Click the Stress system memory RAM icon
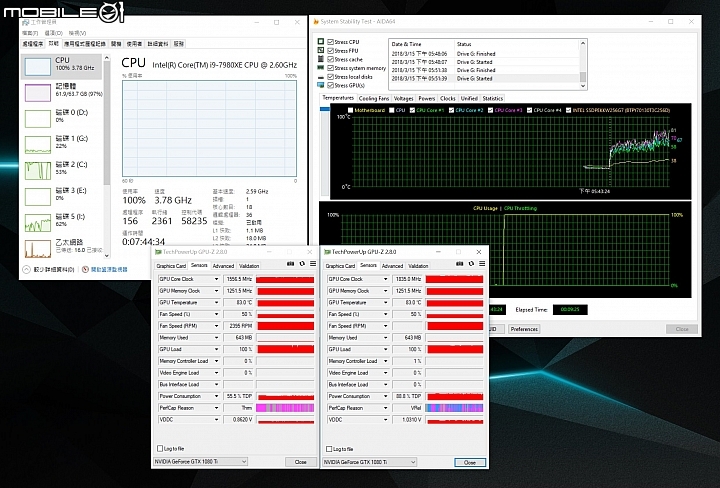Viewport: 720px width, 488px height. [321, 67]
